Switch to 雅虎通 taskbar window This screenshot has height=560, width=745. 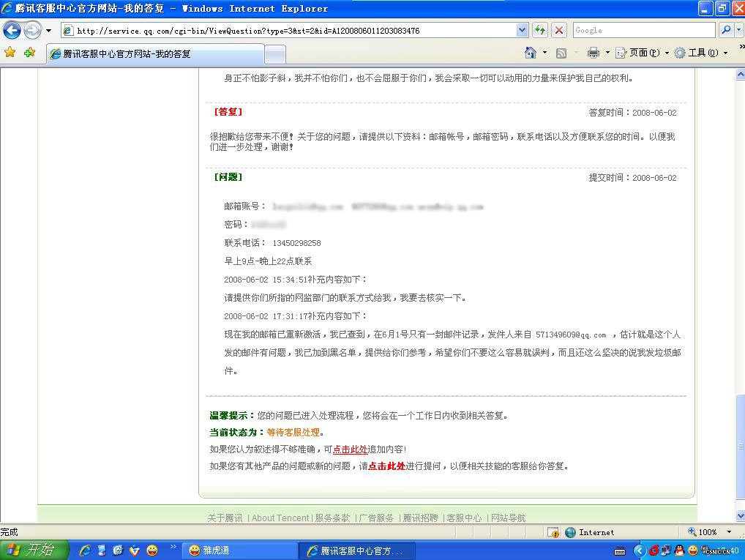point(242,550)
